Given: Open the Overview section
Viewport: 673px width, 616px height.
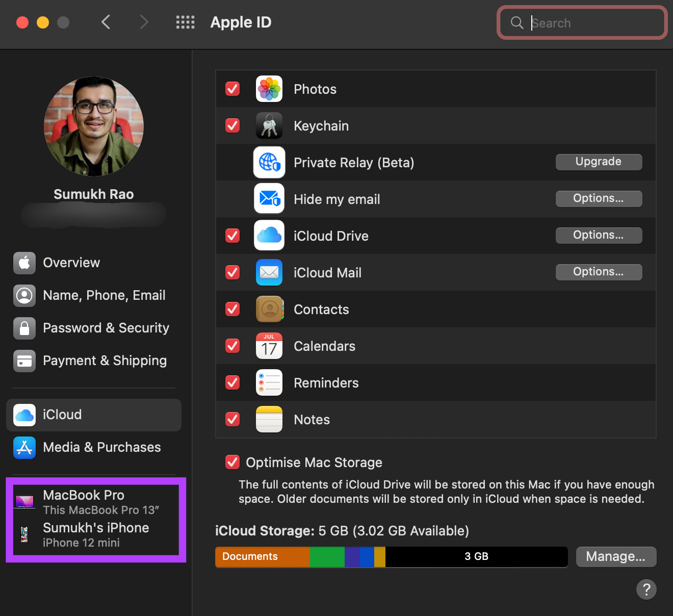Looking at the screenshot, I should [x=94, y=263].
